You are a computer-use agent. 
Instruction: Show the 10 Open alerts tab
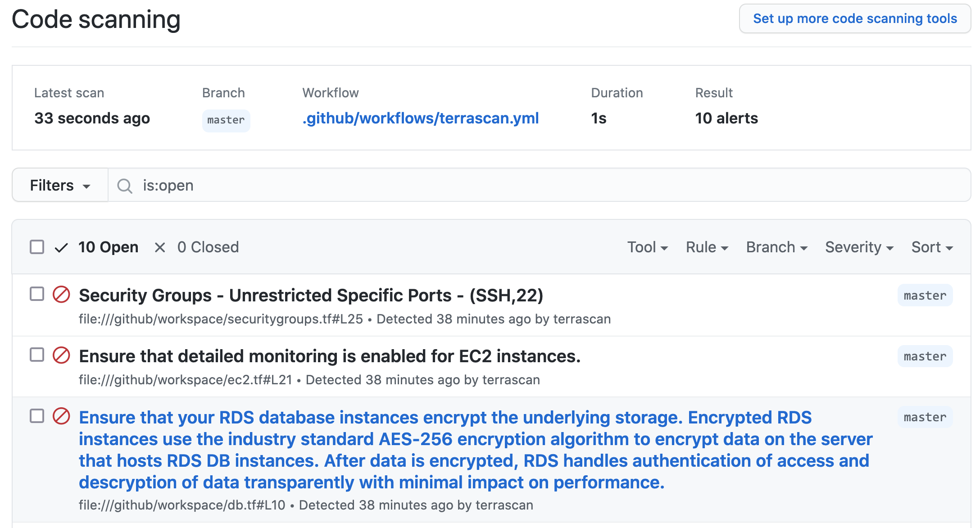108,247
